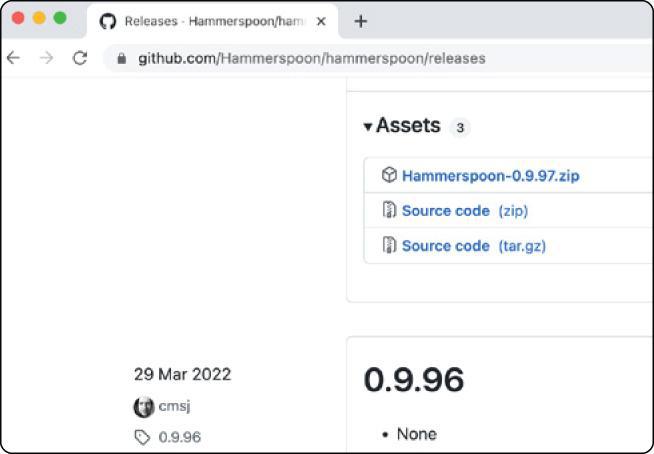Click the Assets count badge 3
This screenshot has height=454, width=654.
pos(460,128)
